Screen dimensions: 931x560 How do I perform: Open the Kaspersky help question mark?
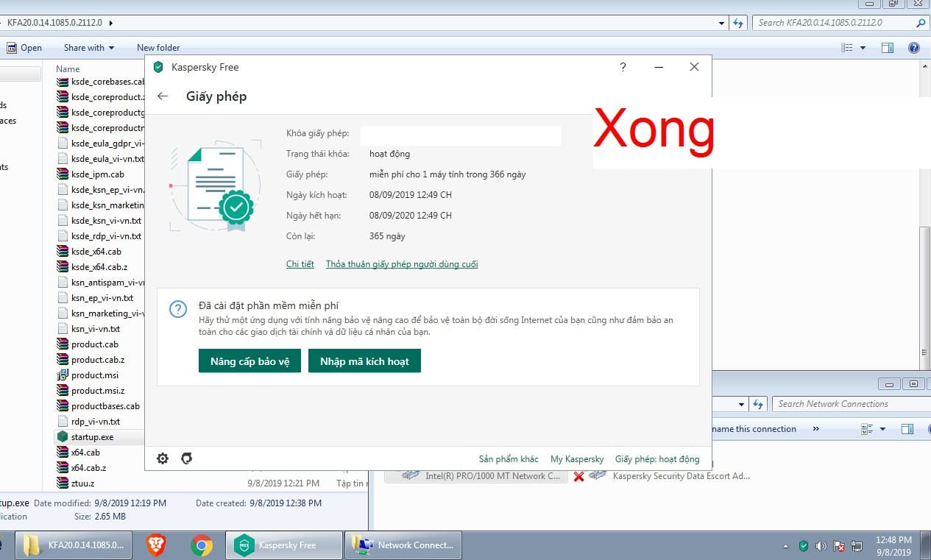(x=623, y=67)
